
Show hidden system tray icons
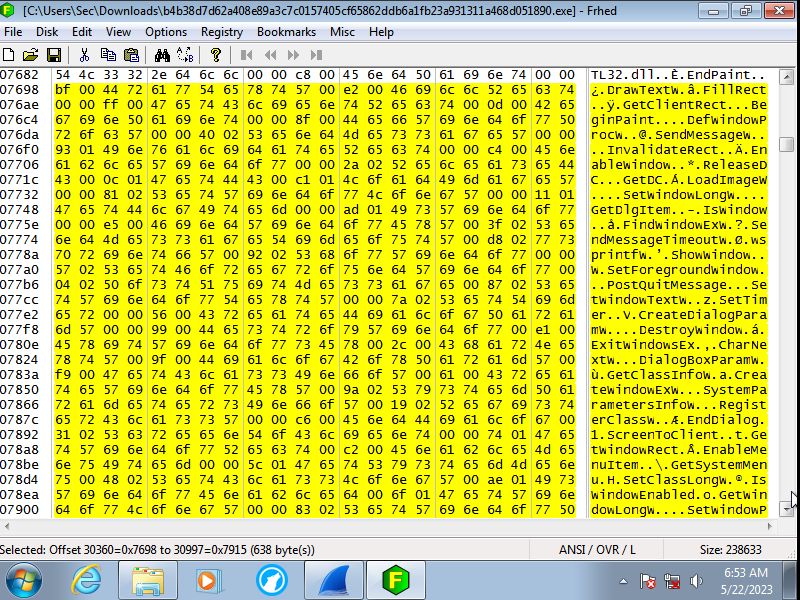[623, 581]
